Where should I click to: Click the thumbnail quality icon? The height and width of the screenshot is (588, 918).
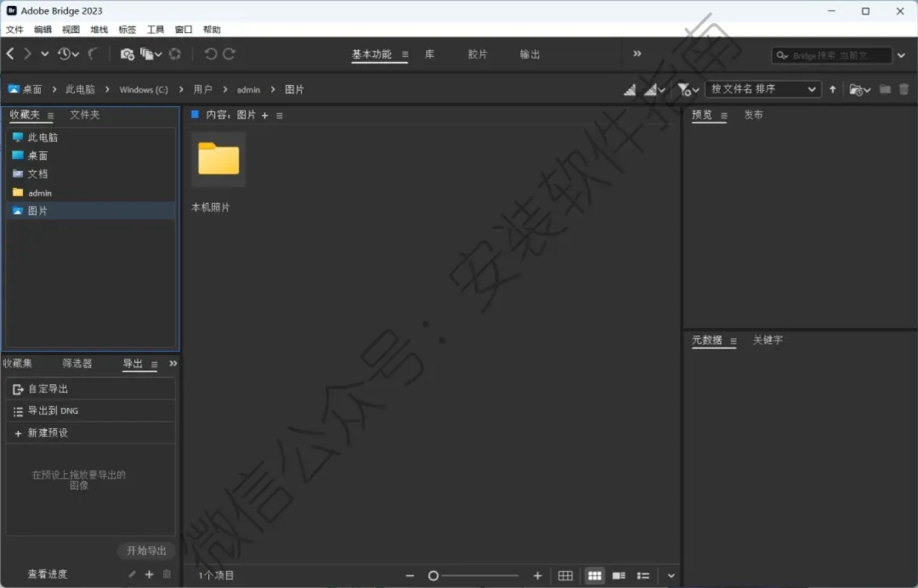pyautogui.click(x=630, y=89)
